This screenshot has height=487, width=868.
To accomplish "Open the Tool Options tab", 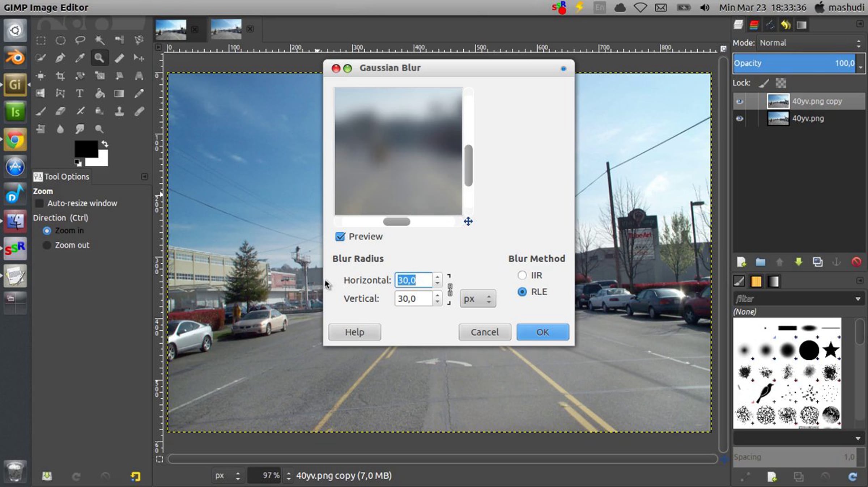I will (x=61, y=177).
